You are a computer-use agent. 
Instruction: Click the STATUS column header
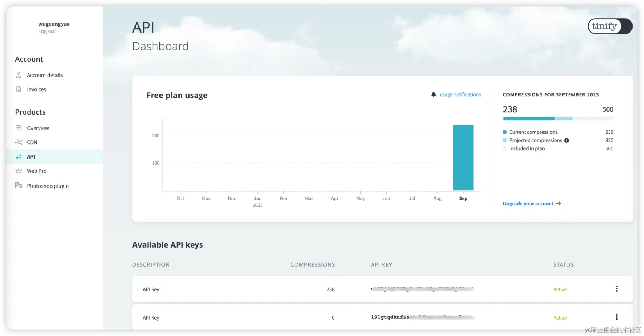[564, 265]
